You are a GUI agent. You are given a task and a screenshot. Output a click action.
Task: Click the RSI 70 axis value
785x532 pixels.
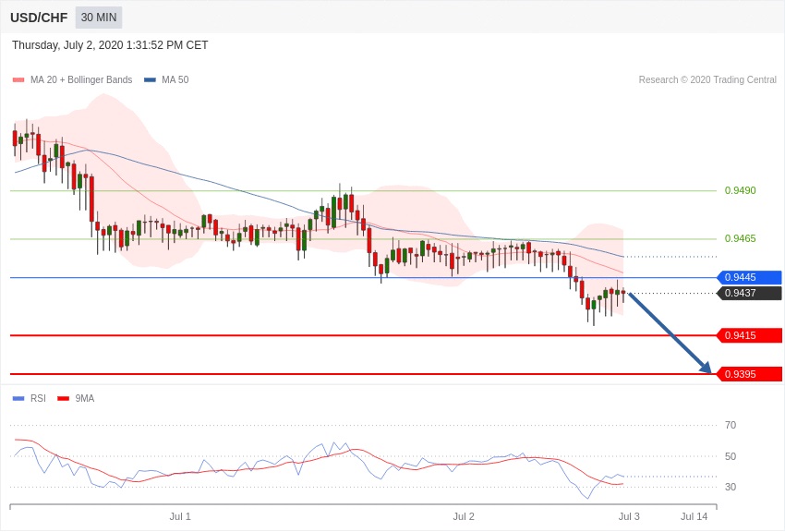click(731, 425)
